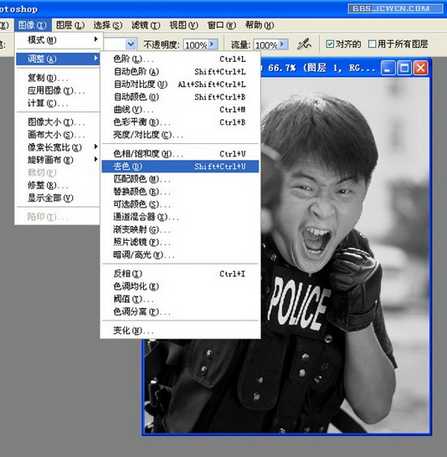Choose 阈值 (Threshold) adjustment
447x457 pixels.
coord(180,299)
